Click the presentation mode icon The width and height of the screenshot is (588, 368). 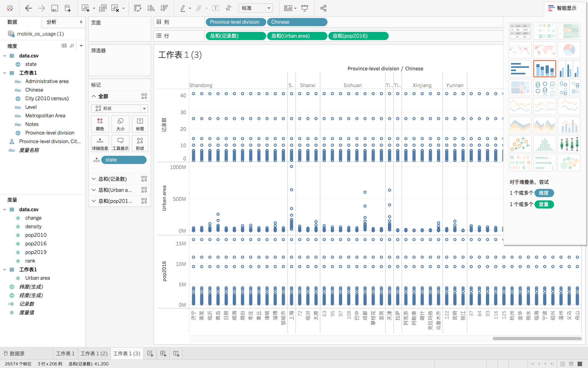(x=305, y=8)
